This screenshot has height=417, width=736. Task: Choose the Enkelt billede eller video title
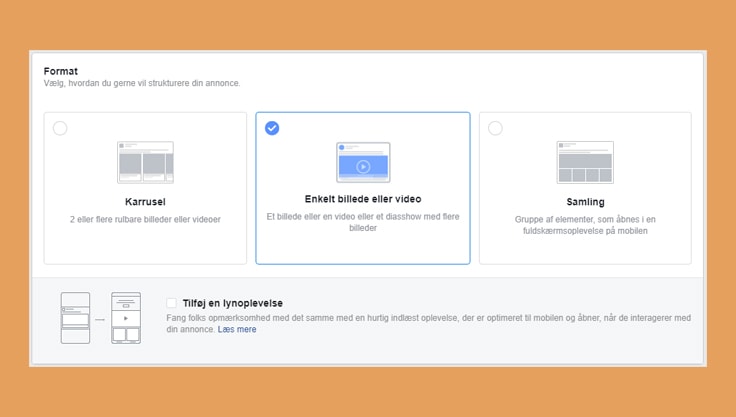tap(363, 199)
